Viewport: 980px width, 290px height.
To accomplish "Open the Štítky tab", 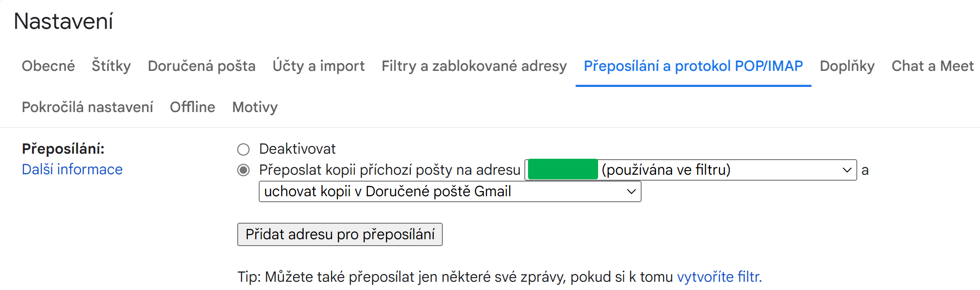I will coord(111,66).
